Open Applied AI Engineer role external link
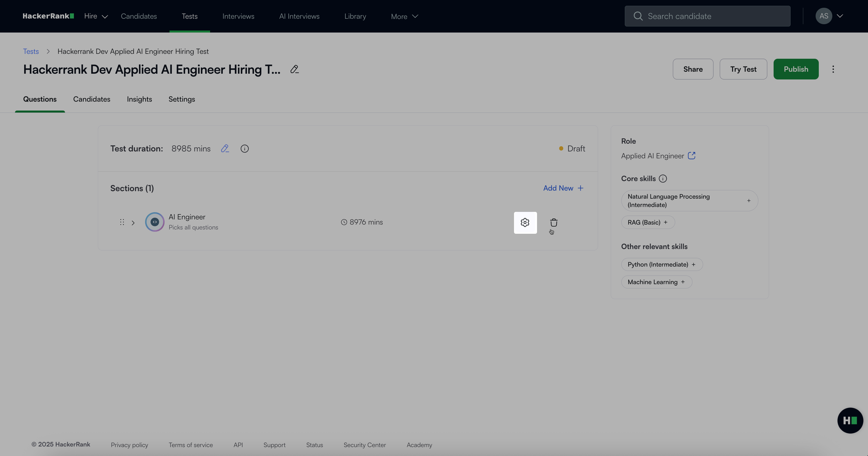Screen dimensions: 868x456 [691, 156]
